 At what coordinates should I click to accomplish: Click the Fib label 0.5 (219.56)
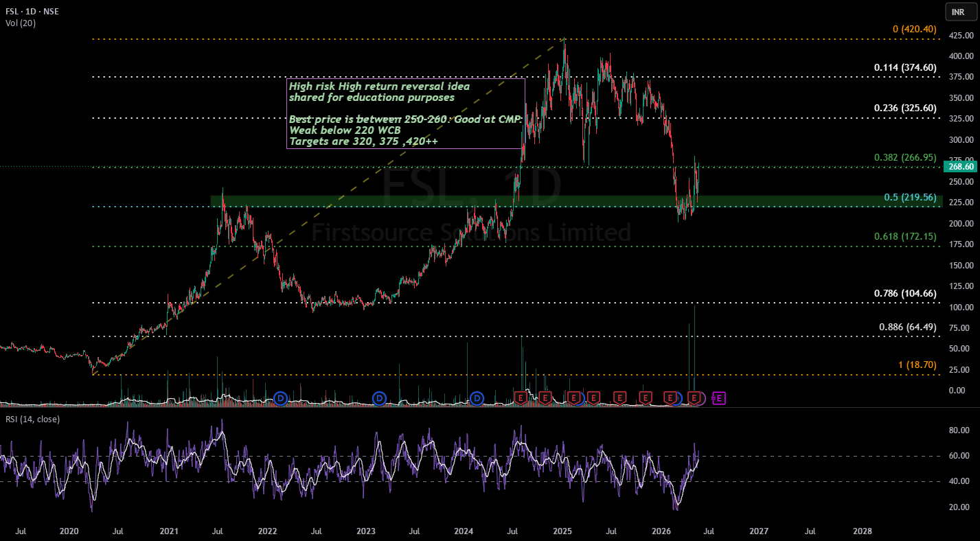(910, 197)
